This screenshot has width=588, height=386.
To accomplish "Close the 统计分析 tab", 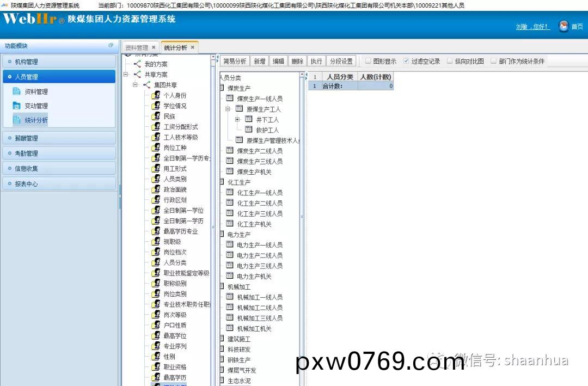I will pos(193,48).
